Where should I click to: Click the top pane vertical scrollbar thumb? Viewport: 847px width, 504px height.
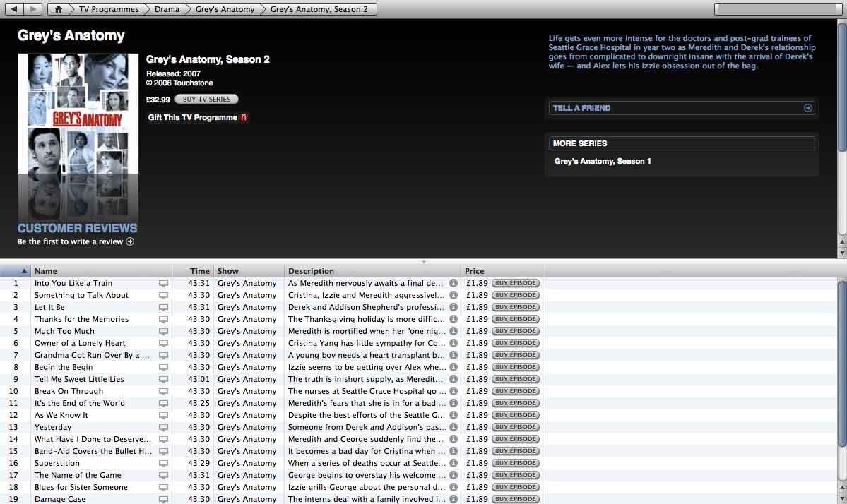[842, 86]
